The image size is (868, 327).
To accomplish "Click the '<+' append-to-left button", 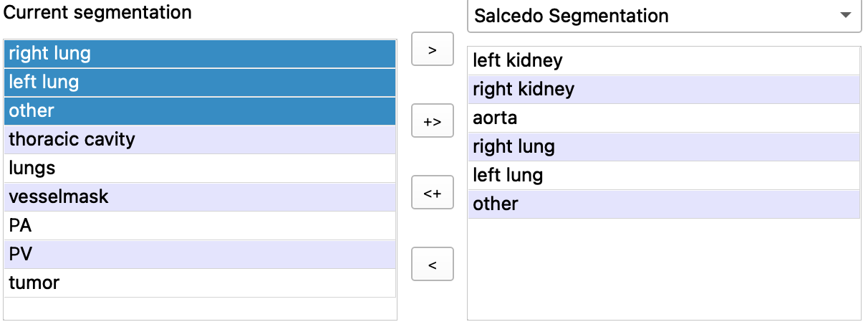I will (432, 193).
